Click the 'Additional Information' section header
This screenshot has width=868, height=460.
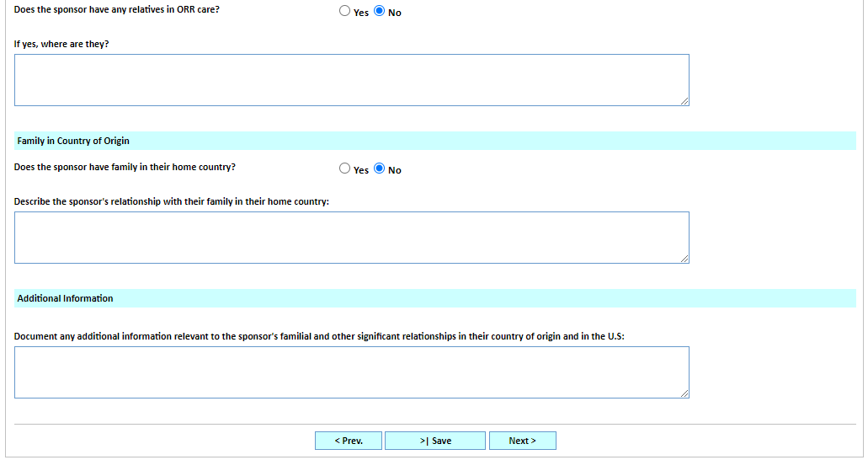tap(65, 298)
